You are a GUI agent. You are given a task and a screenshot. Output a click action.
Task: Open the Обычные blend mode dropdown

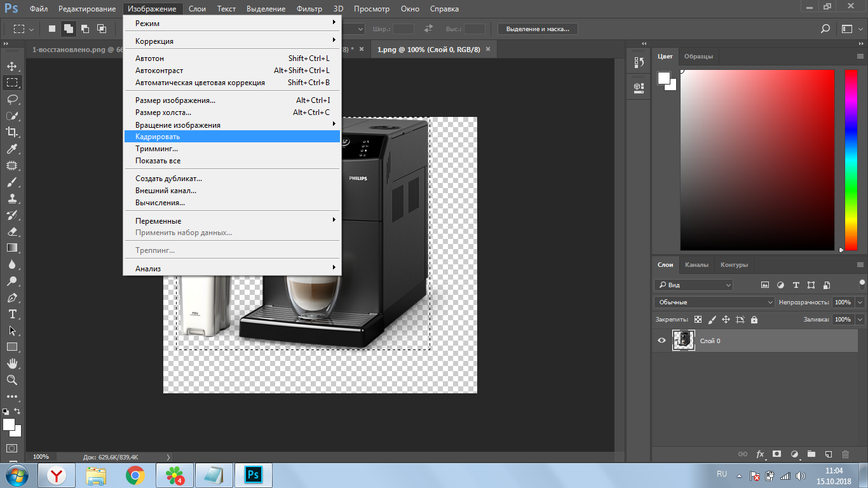pyautogui.click(x=715, y=302)
